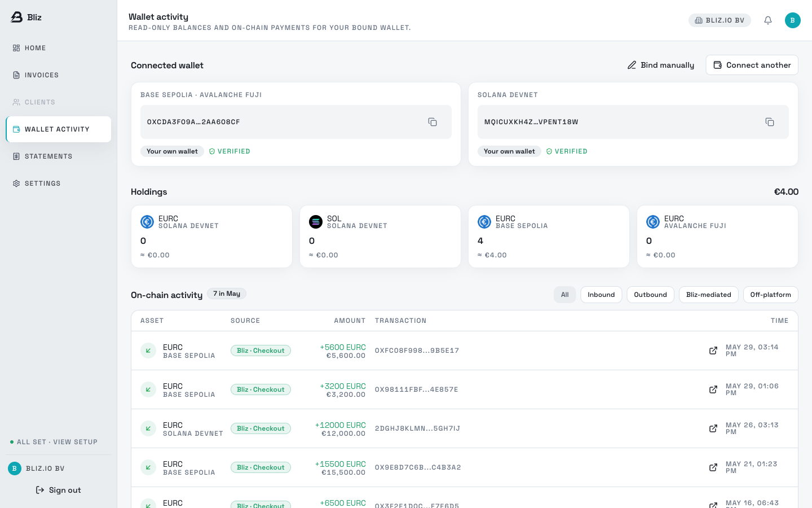Viewport: 812px width, 508px height.
Task: Click the Settings gear icon
Action: [16, 183]
